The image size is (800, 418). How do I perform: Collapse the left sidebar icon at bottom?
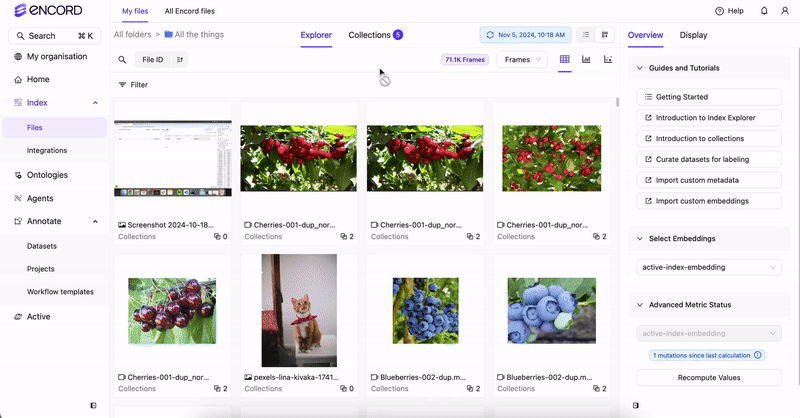click(x=93, y=405)
